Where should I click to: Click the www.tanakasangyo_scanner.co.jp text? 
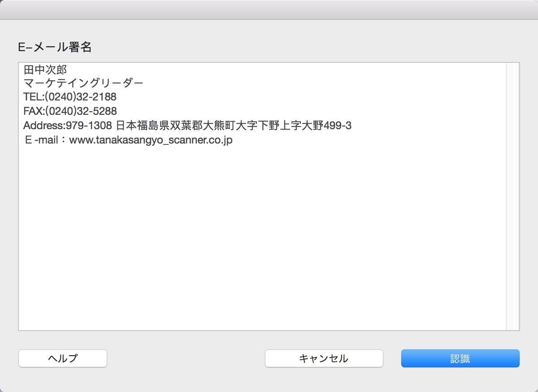pyautogui.click(x=151, y=140)
